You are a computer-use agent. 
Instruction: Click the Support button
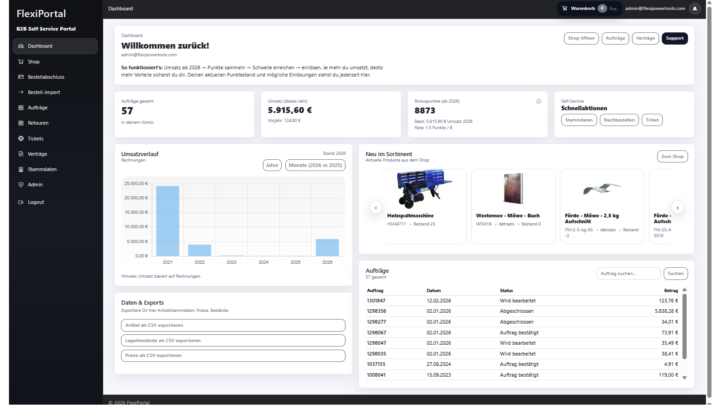[675, 38]
